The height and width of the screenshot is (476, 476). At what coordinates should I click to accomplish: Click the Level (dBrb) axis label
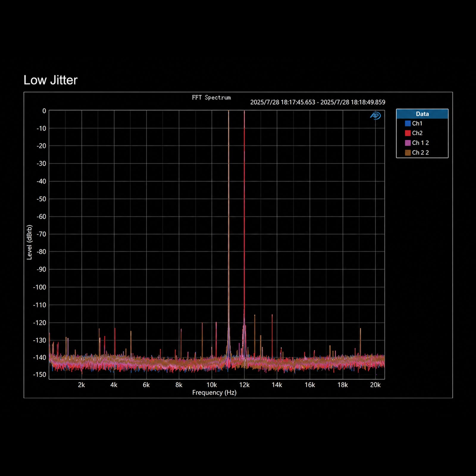(x=29, y=242)
